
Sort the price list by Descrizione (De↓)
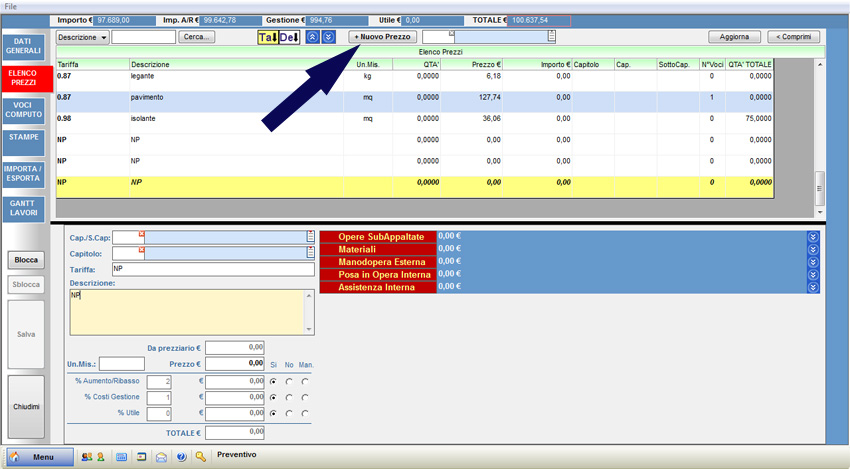289,37
